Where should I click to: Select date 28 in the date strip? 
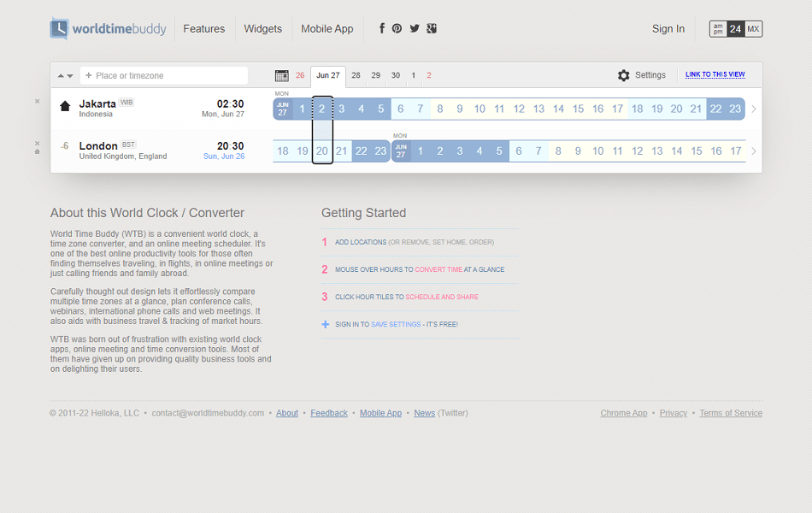[x=356, y=75]
